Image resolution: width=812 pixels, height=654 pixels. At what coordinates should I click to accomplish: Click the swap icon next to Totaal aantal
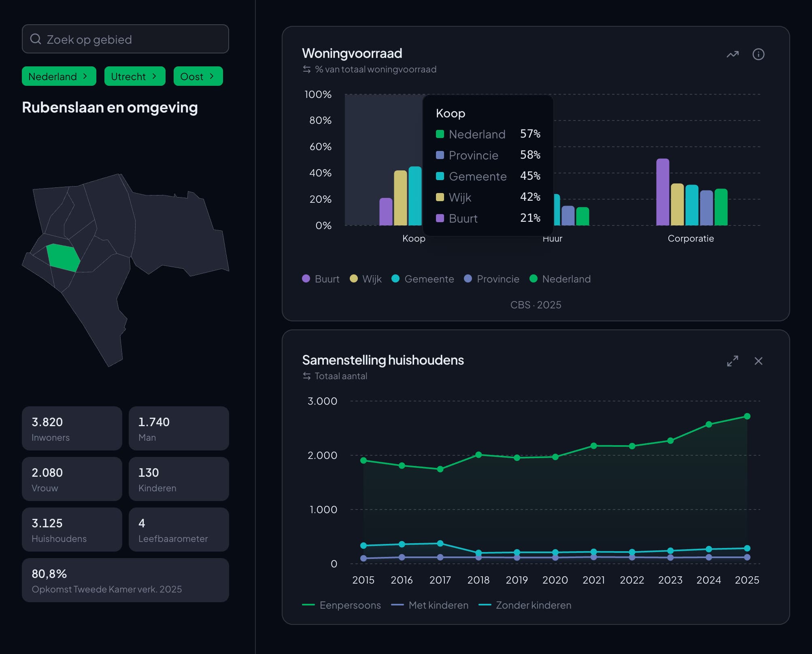point(307,376)
